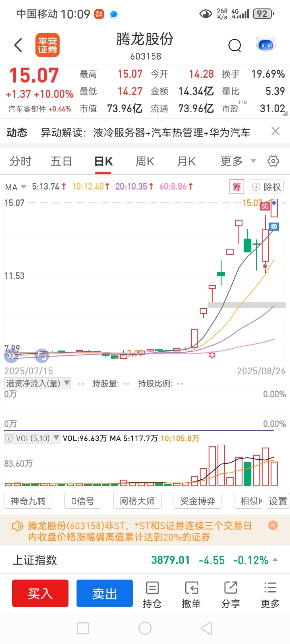Tap the 15.07 current price
Screen dimensions: 290x644
coord(34,76)
